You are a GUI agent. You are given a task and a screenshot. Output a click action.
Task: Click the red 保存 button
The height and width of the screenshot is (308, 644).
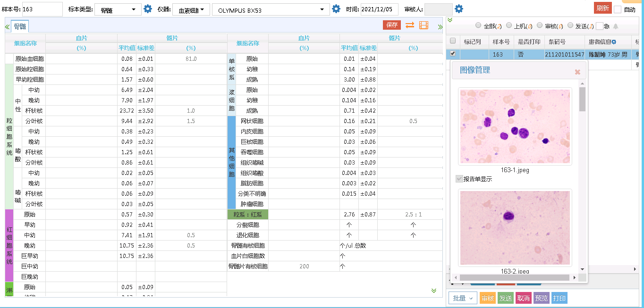tap(392, 25)
